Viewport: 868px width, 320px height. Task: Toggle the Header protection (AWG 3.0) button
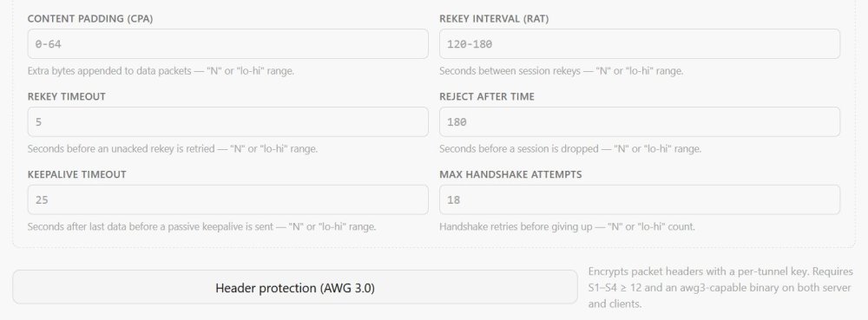[x=295, y=287]
